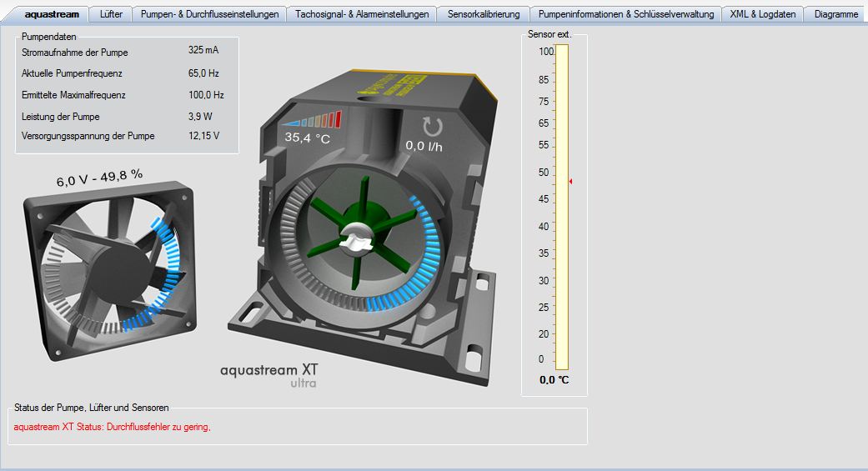
Task: Open Pumpen- & Durchflusseinstellungen tab
Action: (x=209, y=14)
